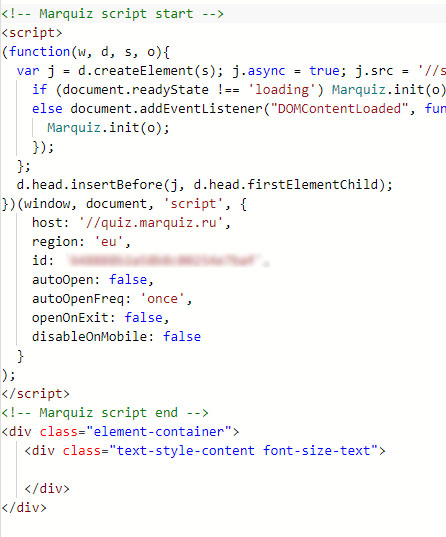
Task: Click the d.createElement(s) call
Action: [147, 71]
